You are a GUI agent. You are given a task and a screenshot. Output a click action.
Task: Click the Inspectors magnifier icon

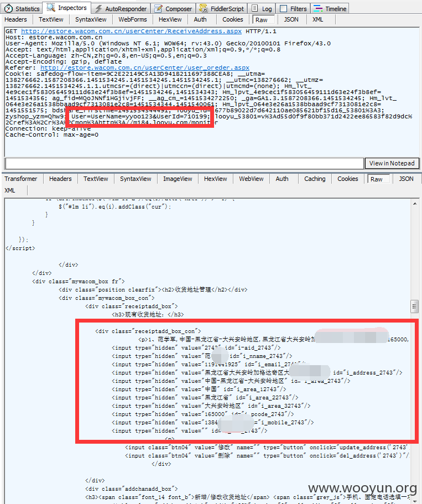click(x=51, y=7)
